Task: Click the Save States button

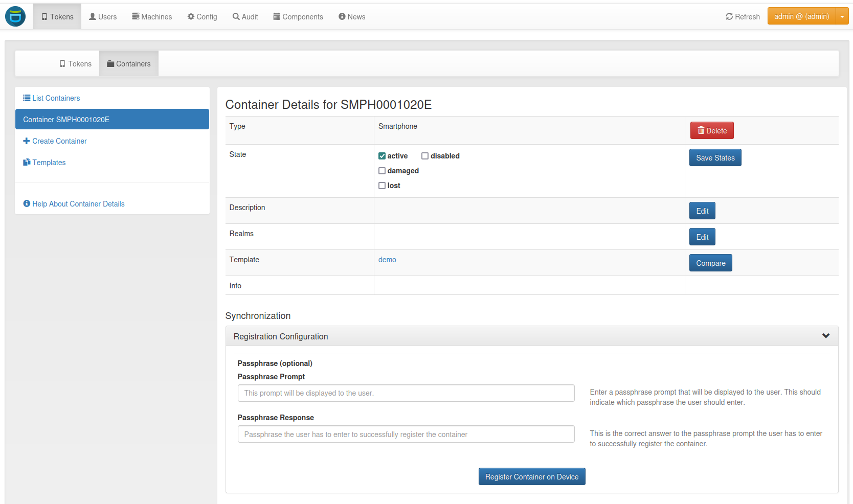Action: pos(715,157)
